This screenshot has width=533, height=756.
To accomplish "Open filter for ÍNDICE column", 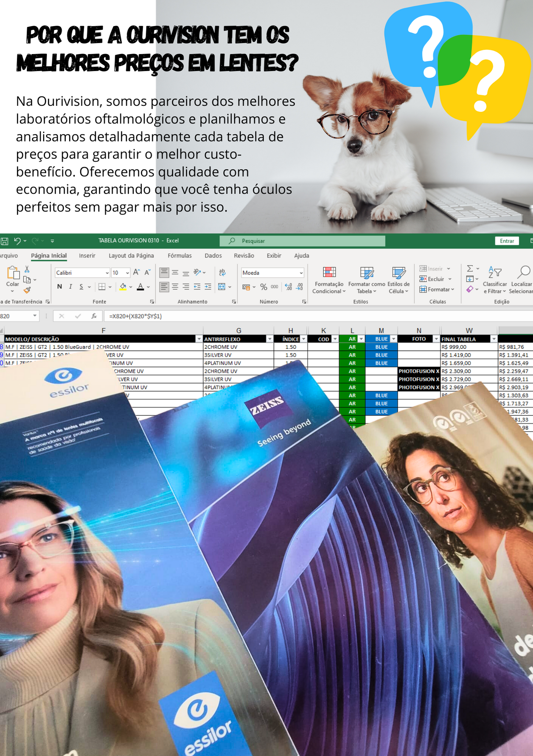I will click(303, 339).
